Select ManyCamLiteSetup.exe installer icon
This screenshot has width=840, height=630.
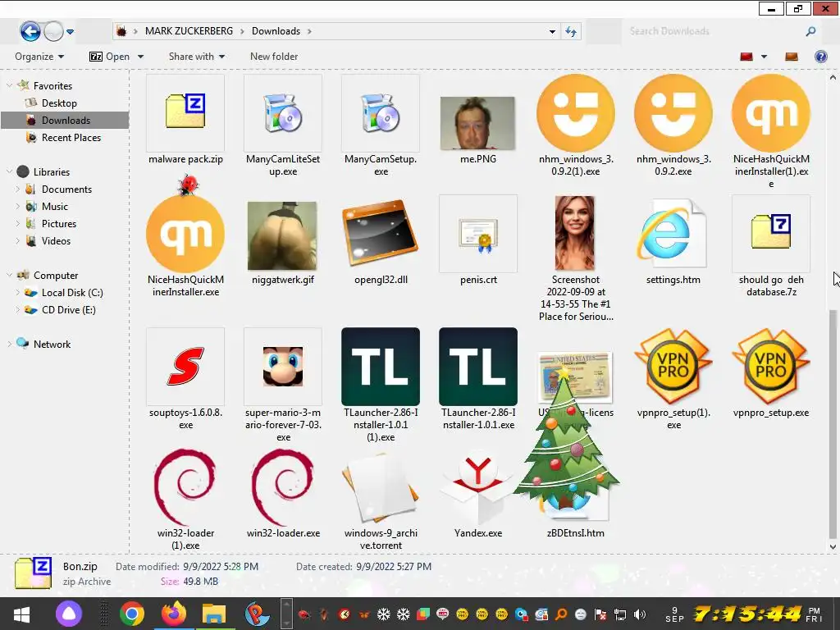tap(283, 112)
